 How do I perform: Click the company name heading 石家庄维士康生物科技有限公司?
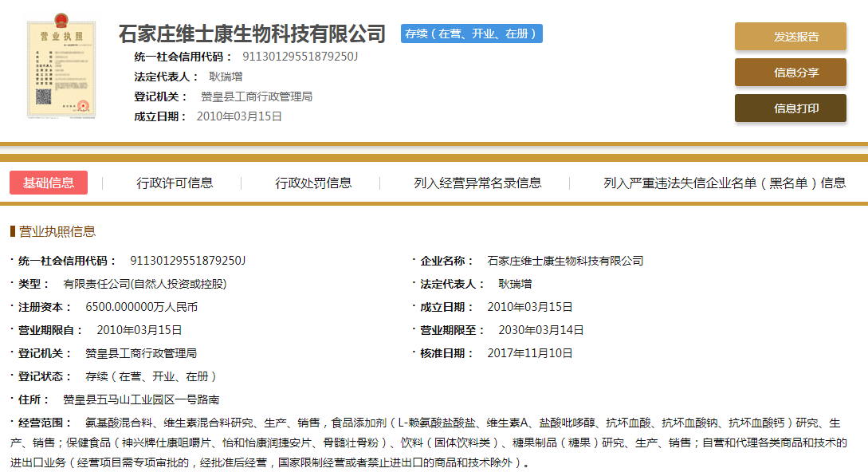[252, 34]
